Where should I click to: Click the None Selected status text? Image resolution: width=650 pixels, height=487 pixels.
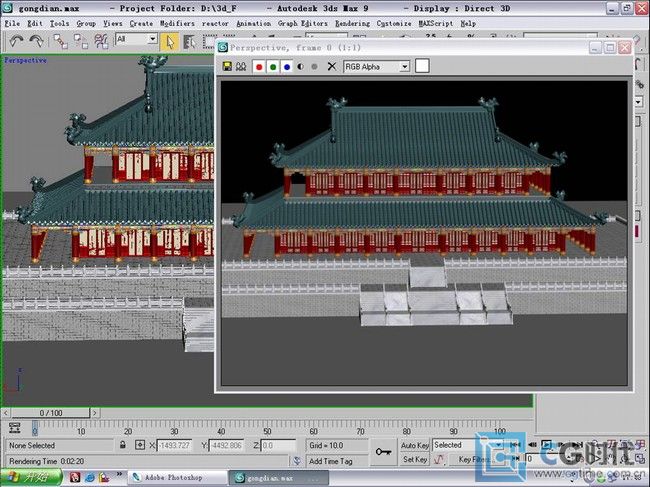[32, 445]
